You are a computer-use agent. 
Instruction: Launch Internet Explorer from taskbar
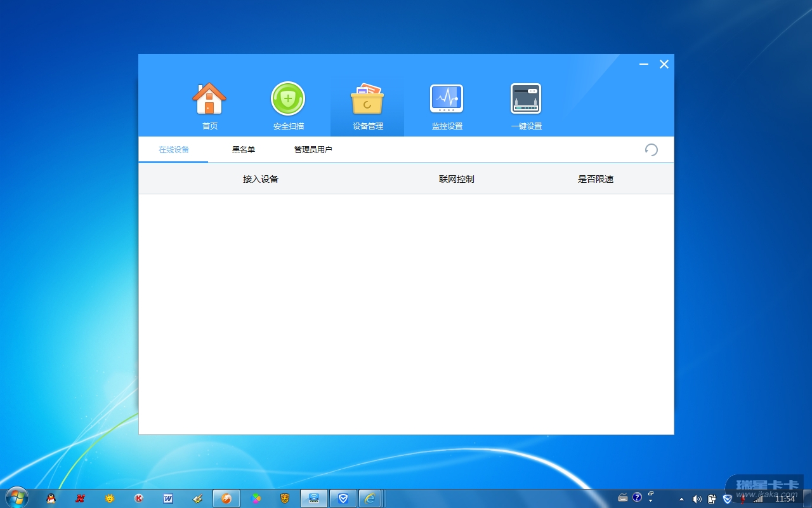(370, 498)
